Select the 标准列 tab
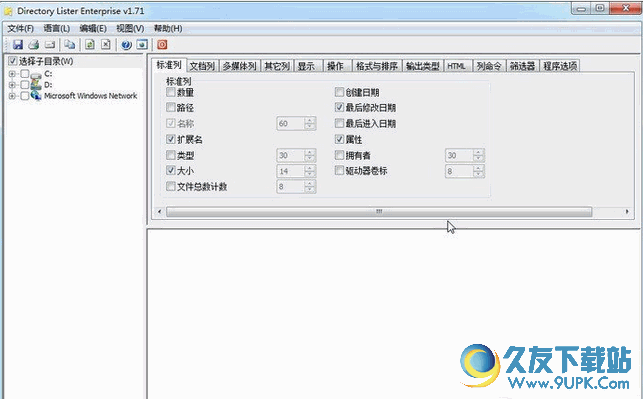Image resolution: width=643 pixels, height=399 pixels. (x=169, y=65)
